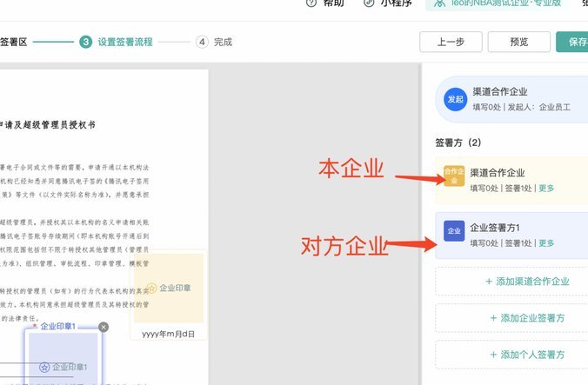
Task: Click the green 保存 button
Action: point(572,42)
